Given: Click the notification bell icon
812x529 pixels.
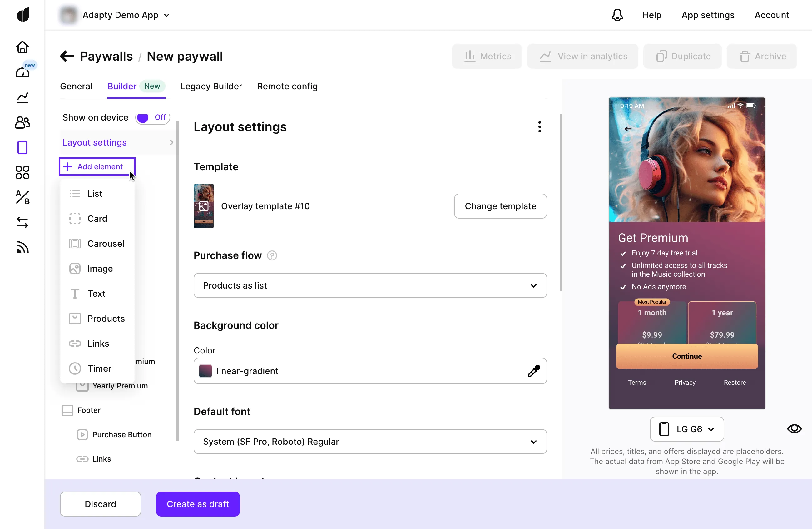Looking at the screenshot, I should 617,15.
